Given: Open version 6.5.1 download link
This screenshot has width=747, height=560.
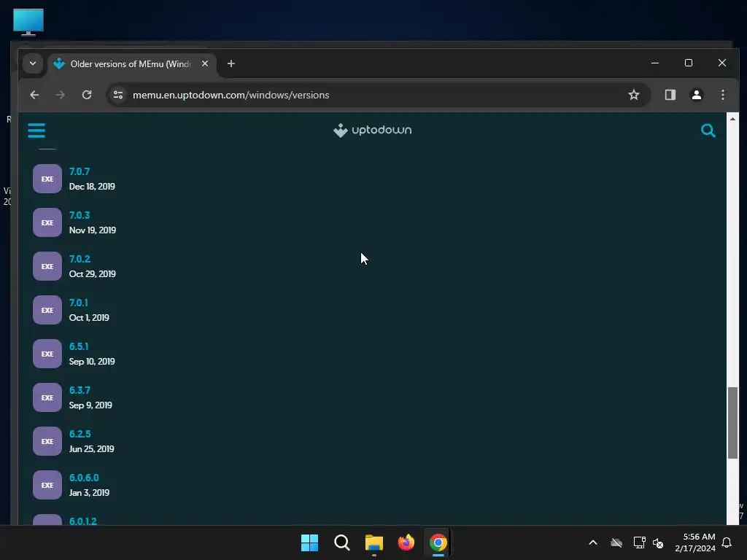Looking at the screenshot, I should click(x=79, y=346).
